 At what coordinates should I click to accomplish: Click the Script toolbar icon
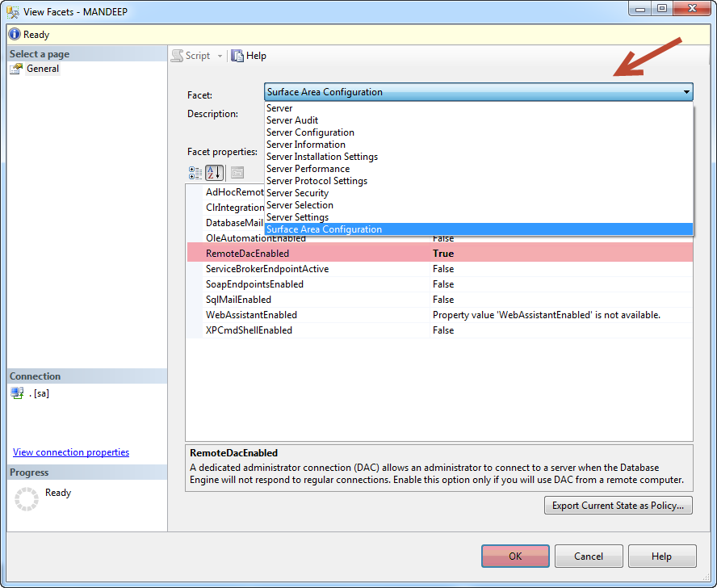(178, 56)
